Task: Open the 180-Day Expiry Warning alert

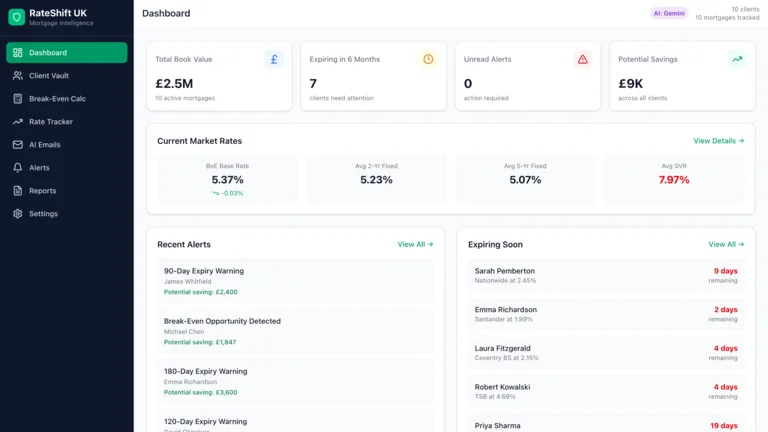Action: [295, 382]
